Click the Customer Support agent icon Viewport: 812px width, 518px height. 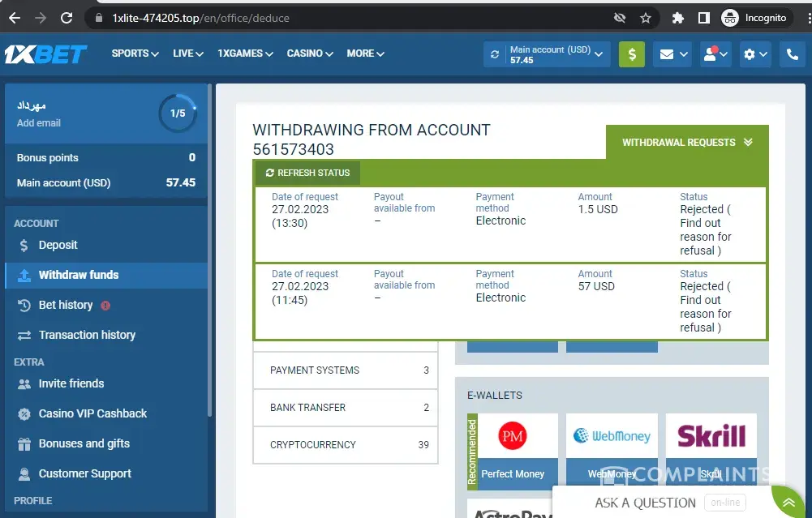[x=24, y=474]
